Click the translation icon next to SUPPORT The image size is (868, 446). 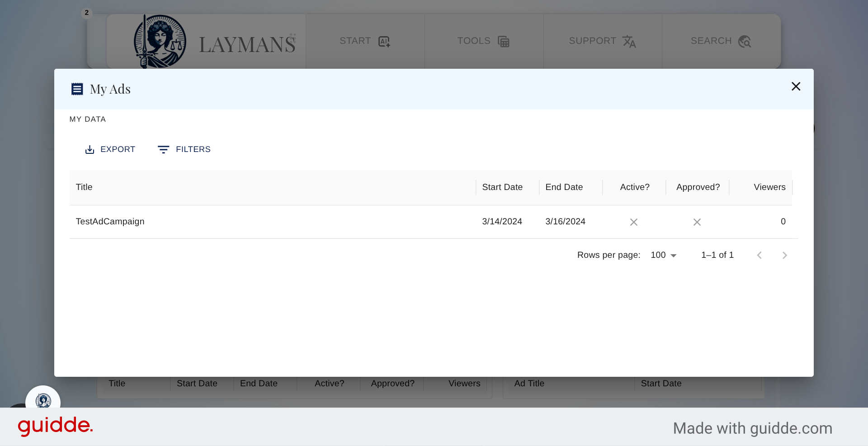[x=630, y=42]
